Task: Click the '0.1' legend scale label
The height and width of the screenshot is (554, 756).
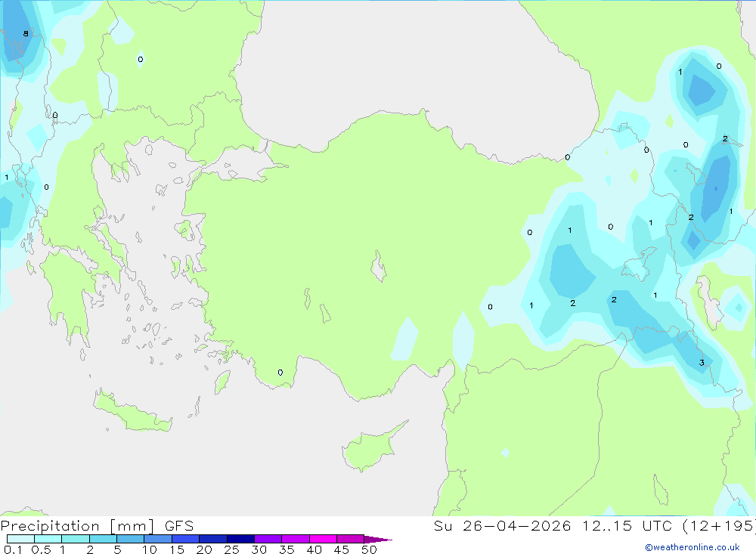Action: [x=13, y=549]
